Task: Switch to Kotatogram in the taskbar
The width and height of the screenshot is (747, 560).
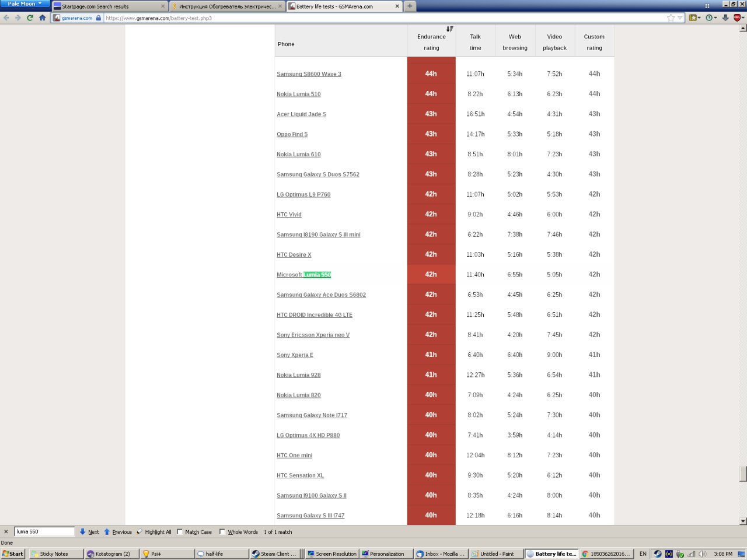Action: [x=111, y=554]
